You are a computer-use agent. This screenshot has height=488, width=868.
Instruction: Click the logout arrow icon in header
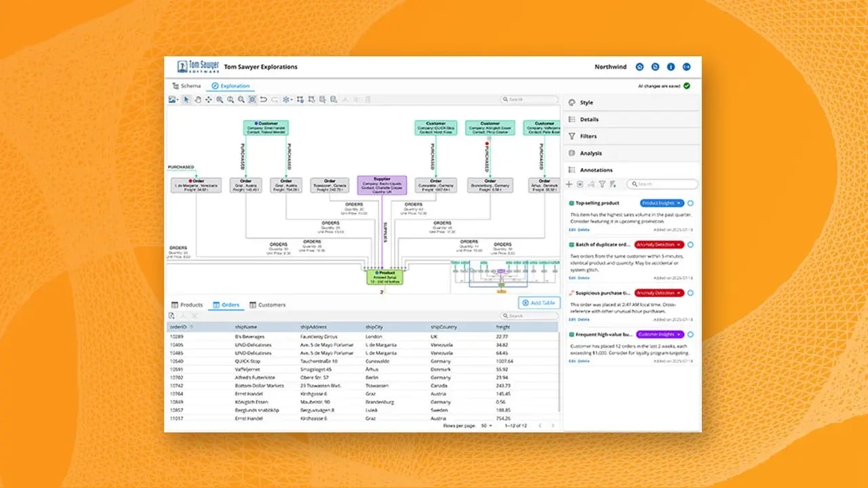[686, 67]
